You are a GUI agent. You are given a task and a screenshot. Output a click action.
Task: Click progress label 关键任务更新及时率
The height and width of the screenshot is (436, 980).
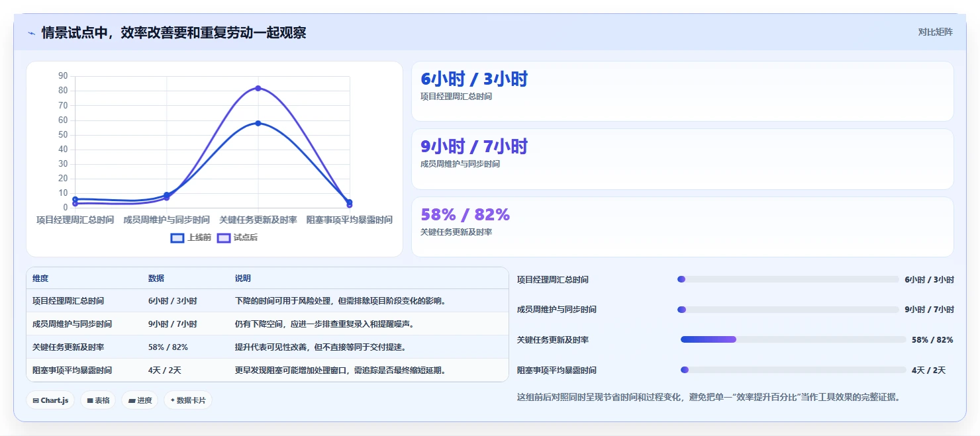[553, 339]
